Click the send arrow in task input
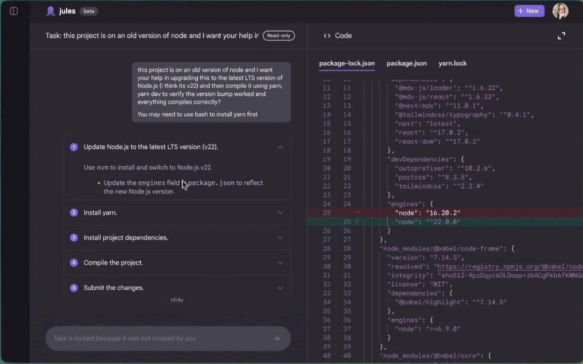 click(277, 338)
